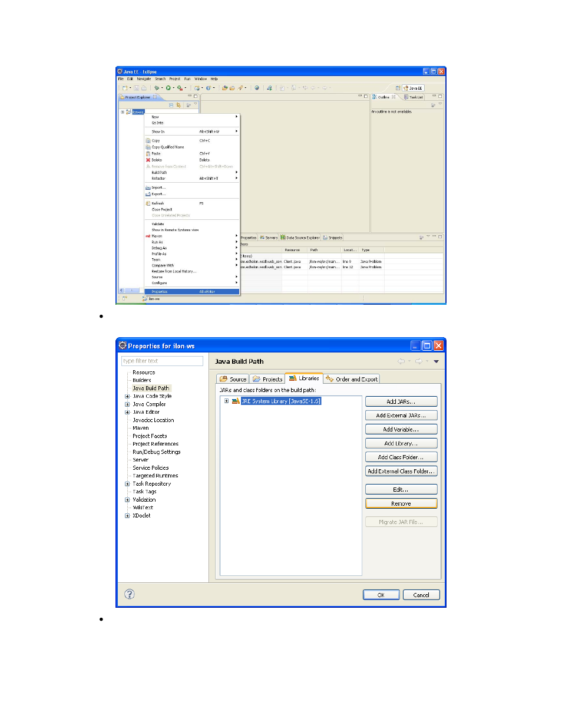Maximize the Project Explorer view panel

pyautogui.click(x=196, y=96)
